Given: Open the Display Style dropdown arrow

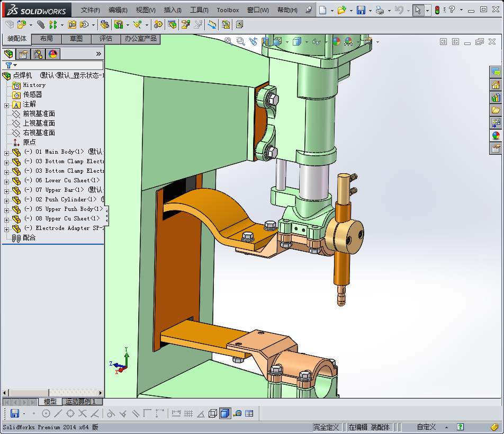Looking at the screenshot, I should click(307, 42).
